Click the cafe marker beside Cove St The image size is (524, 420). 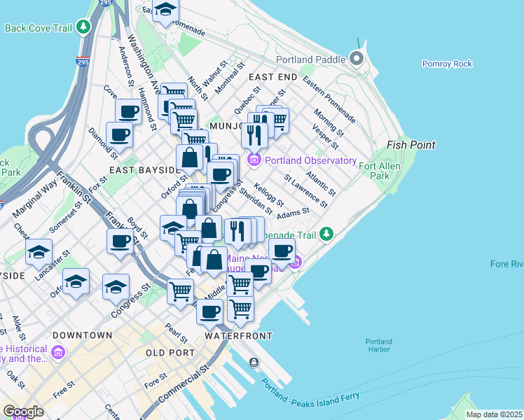coord(129,113)
